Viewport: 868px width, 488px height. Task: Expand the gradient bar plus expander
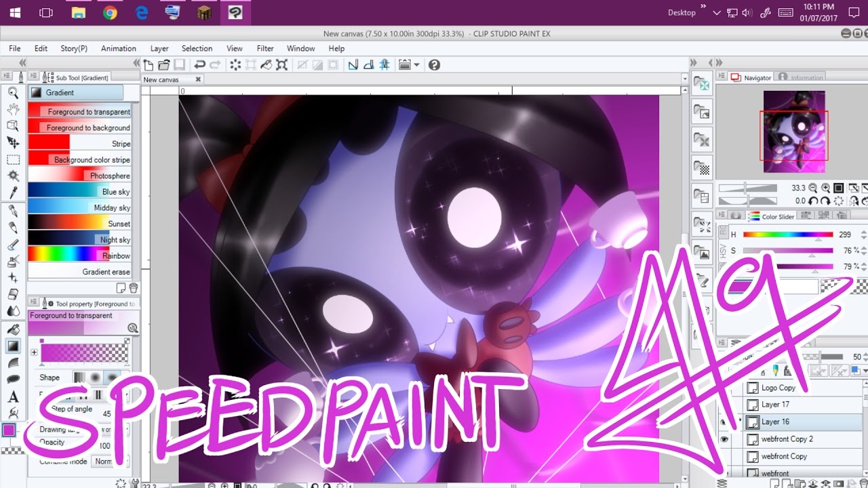(34, 352)
